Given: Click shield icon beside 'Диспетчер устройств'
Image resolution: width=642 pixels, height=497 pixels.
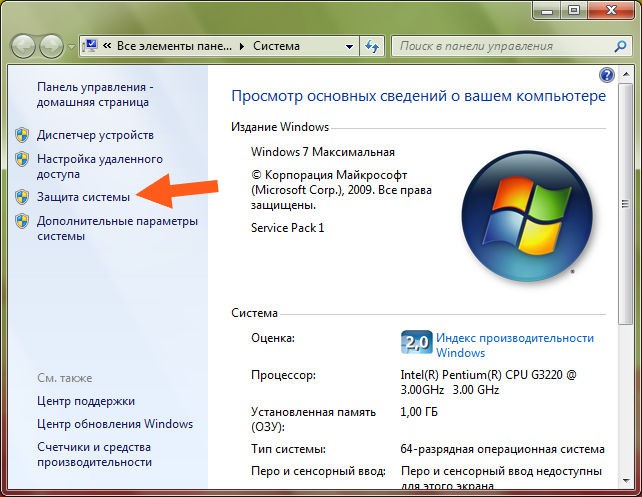Looking at the screenshot, I should [22, 135].
